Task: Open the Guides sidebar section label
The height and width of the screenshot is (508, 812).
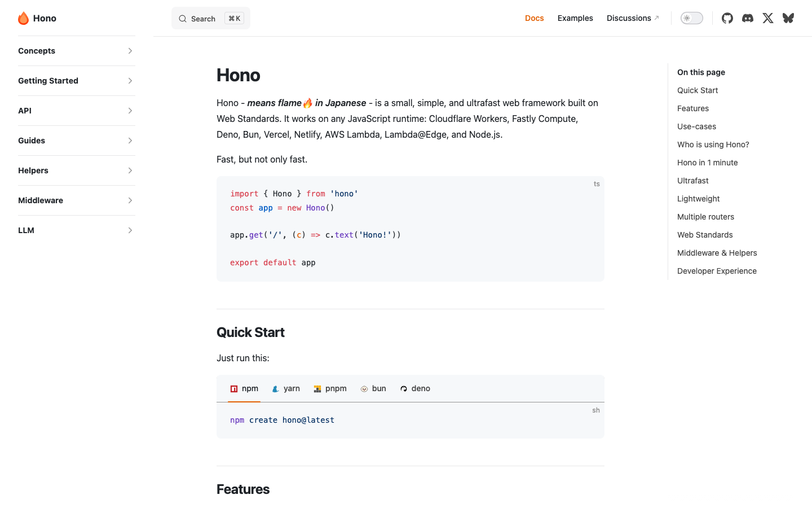Action: click(x=32, y=141)
